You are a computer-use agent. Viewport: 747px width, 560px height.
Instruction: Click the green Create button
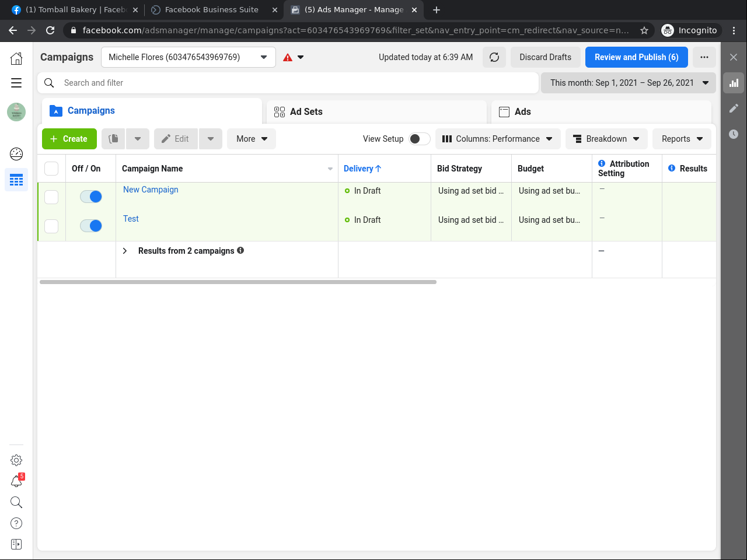pyautogui.click(x=69, y=139)
